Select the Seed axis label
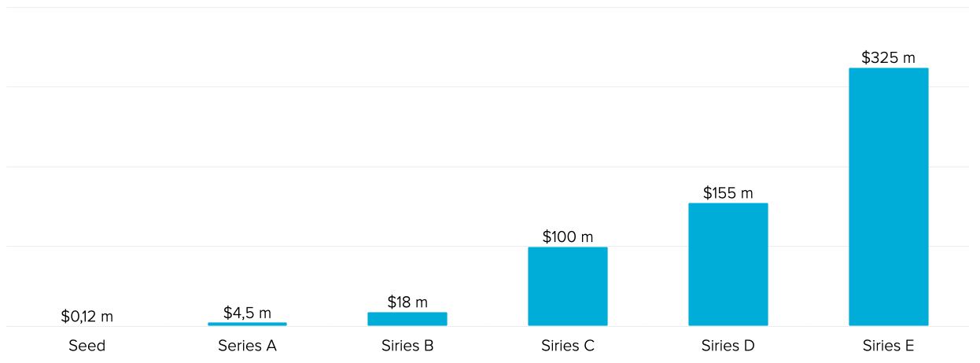This screenshot has height=363, width=980. [87, 346]
